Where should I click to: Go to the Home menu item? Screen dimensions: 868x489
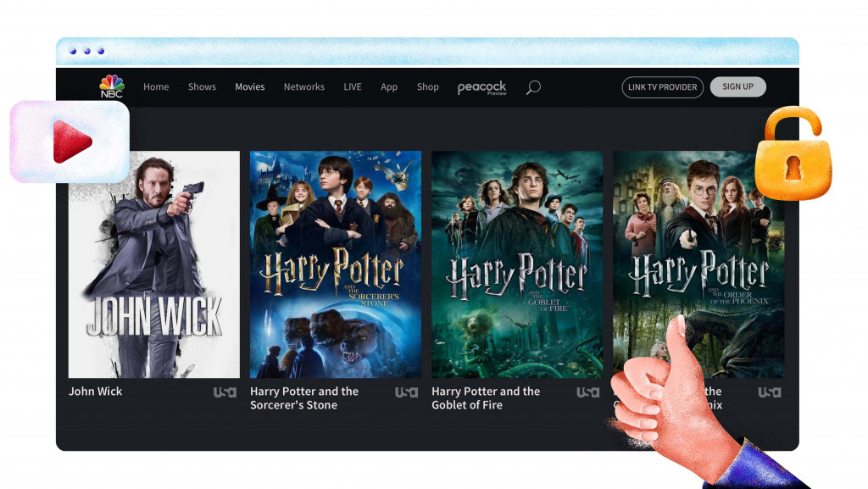(x=156, y=86)
